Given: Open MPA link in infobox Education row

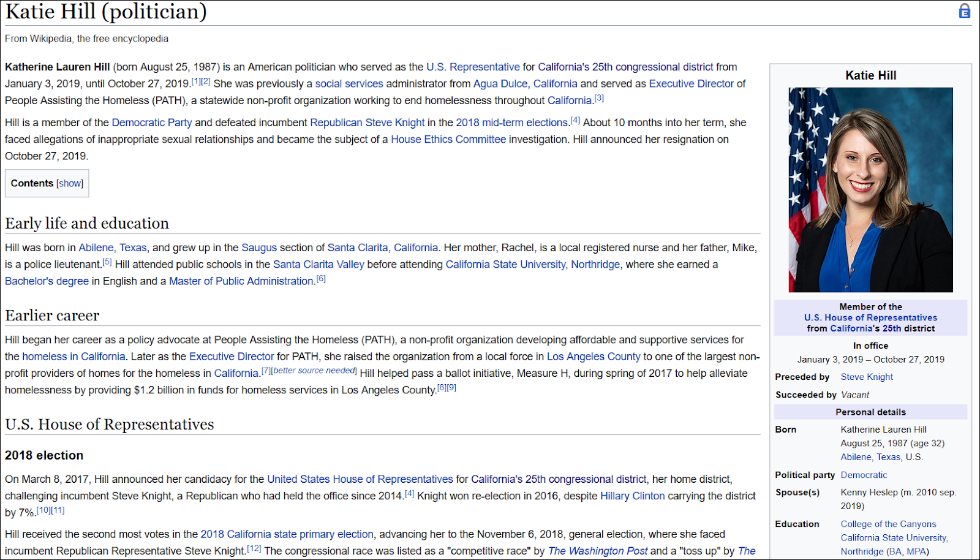Looking at the screenshot, I should pos(916,551).
